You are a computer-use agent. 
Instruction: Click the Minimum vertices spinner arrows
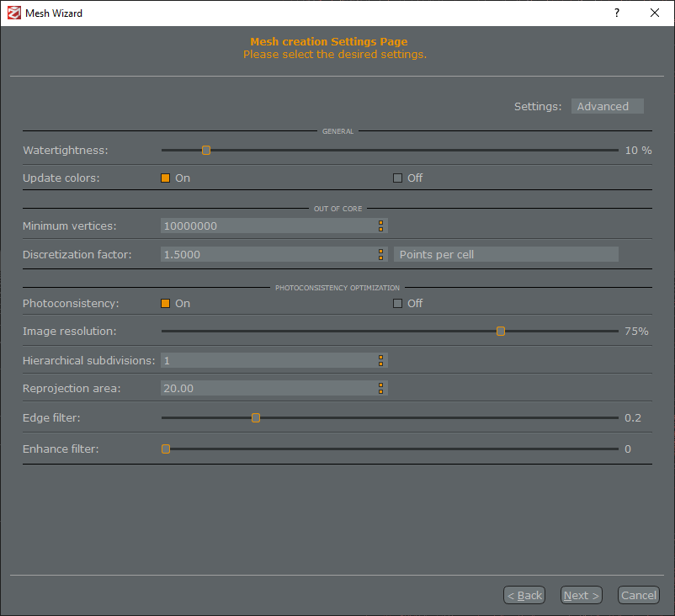pyautogui.click(x=380, y=226)
